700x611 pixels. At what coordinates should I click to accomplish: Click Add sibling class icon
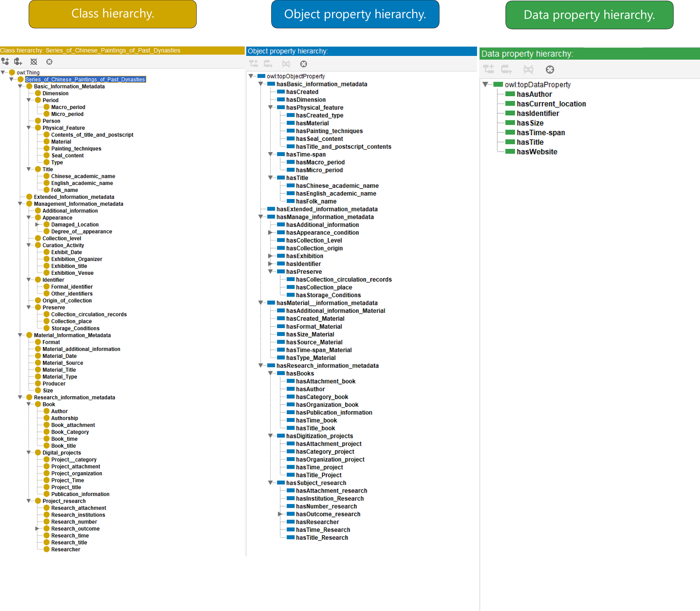18,62
